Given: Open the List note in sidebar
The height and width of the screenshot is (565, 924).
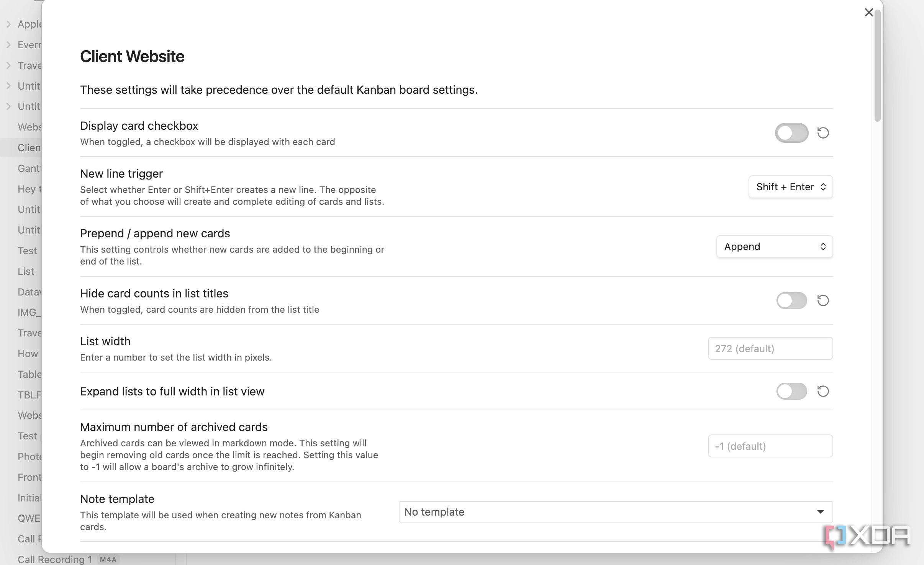Looking at the screenshot, I should pos(26,271).
